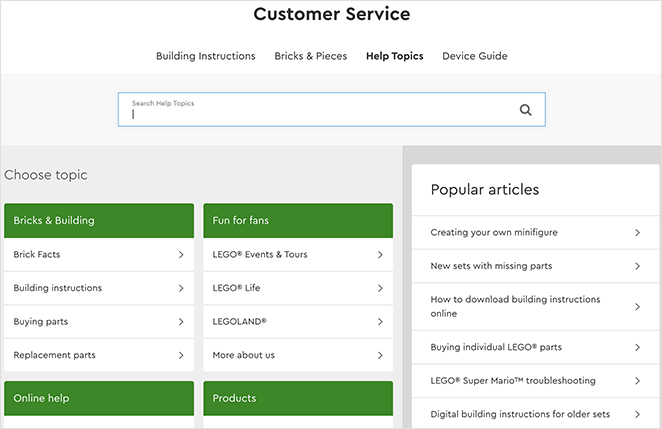The height and width of the screenshot is (429, 662).
Task: Click chevron beside Digital building instructions article
Action: [x=638, y=414]
